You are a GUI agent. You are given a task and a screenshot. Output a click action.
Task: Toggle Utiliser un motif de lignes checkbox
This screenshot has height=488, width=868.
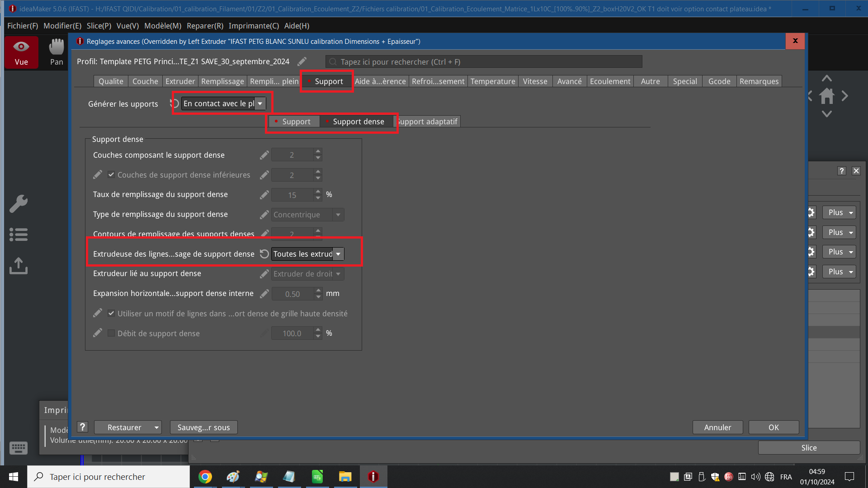point(111,313)
